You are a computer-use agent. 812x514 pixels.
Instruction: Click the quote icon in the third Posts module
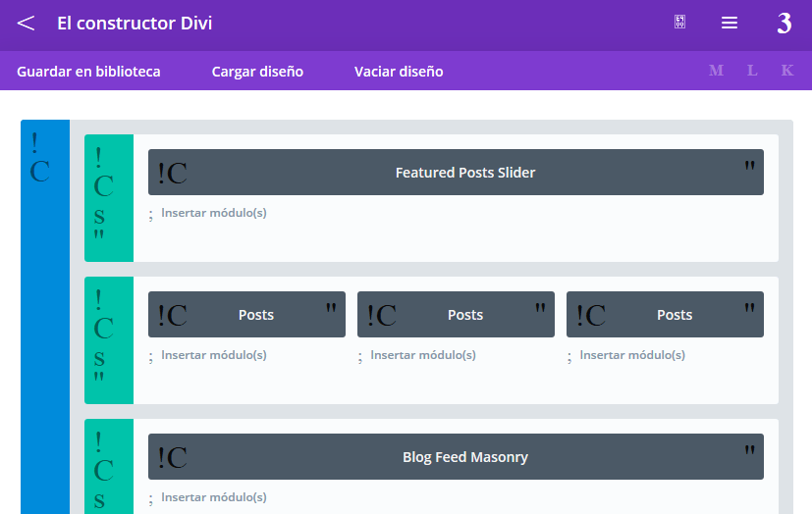749,308
